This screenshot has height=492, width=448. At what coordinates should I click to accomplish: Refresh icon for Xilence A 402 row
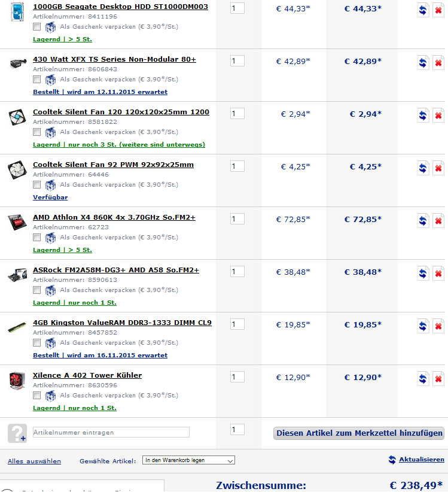point(423,379)
